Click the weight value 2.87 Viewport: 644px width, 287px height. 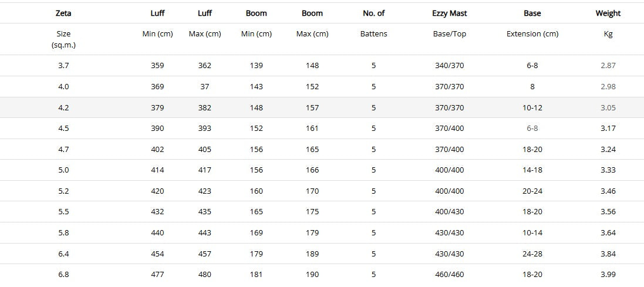[608, 65]
